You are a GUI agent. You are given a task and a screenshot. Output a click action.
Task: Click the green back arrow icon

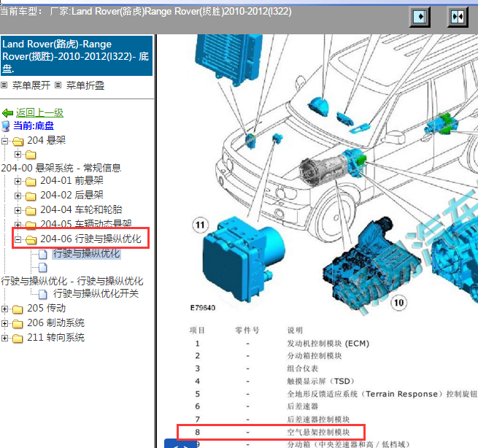[7, 113]
